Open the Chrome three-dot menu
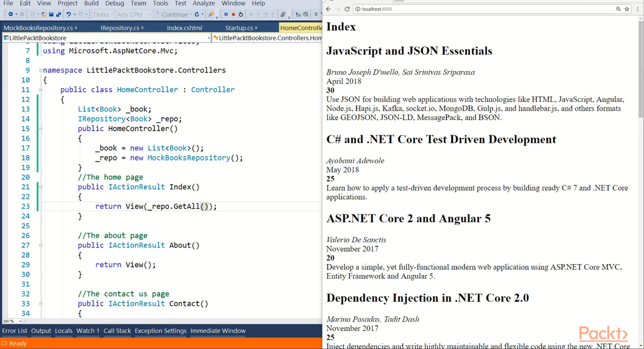 coord(638,9)
